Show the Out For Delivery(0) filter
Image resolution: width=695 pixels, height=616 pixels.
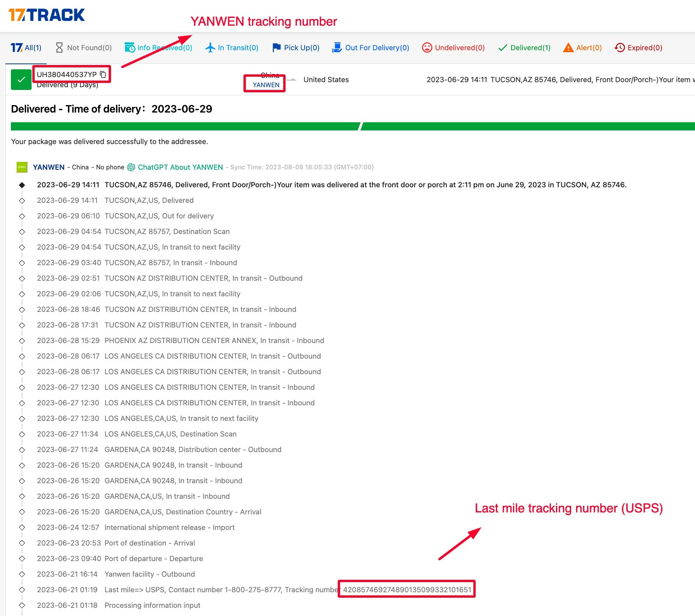pyautogui.click(x=370, y=48)
